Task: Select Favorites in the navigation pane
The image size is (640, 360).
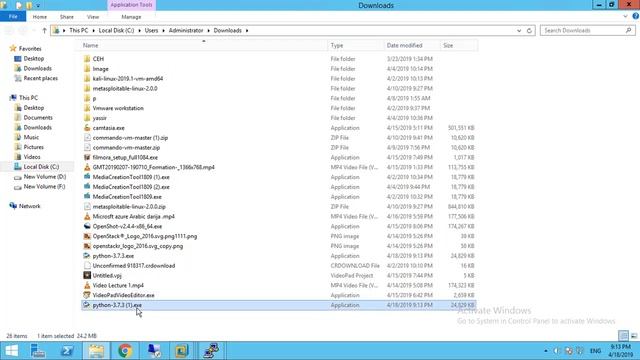Action: [30, 49]
